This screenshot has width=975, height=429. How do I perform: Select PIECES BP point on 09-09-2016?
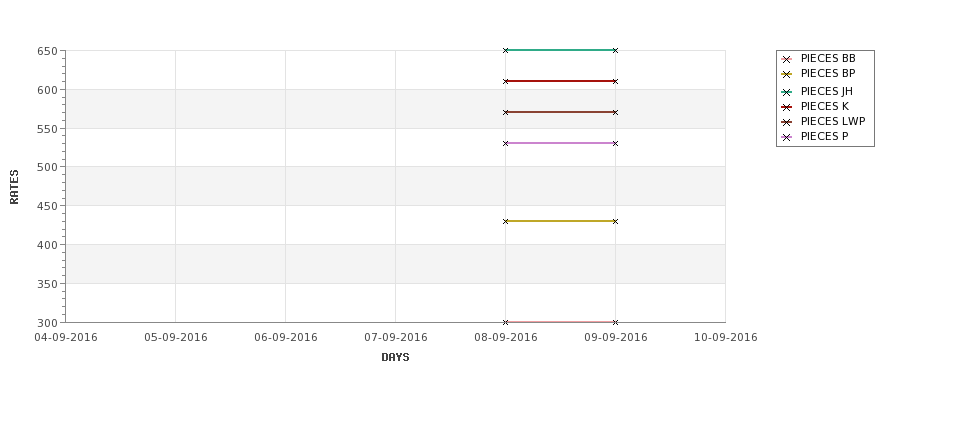pos(616,221)
